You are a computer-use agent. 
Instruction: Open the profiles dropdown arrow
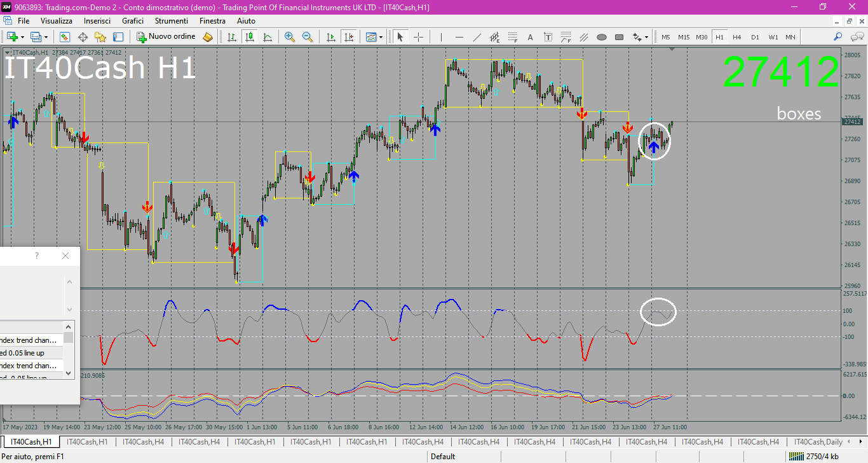(x=46, y=37)
